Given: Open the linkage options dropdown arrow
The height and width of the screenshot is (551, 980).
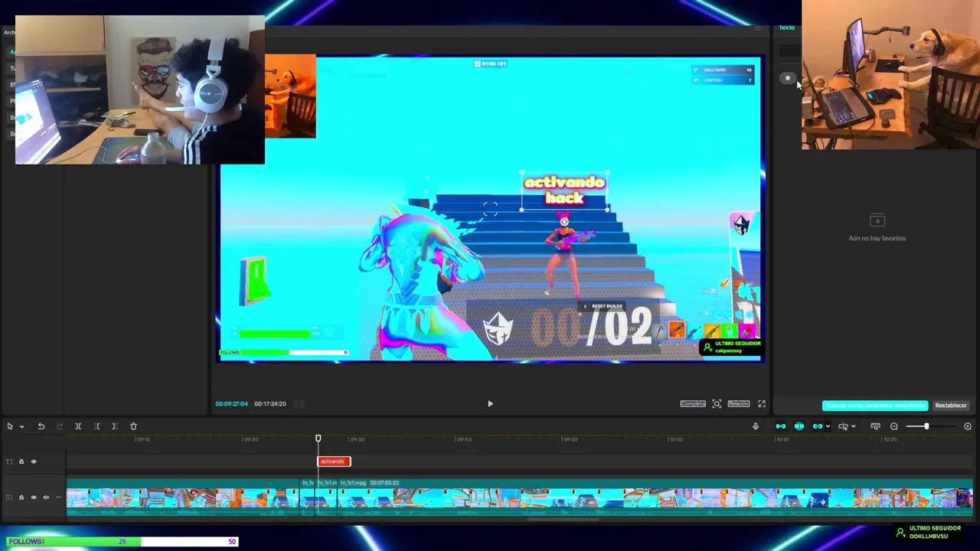Looking at the screenshot, I should 828,426.
